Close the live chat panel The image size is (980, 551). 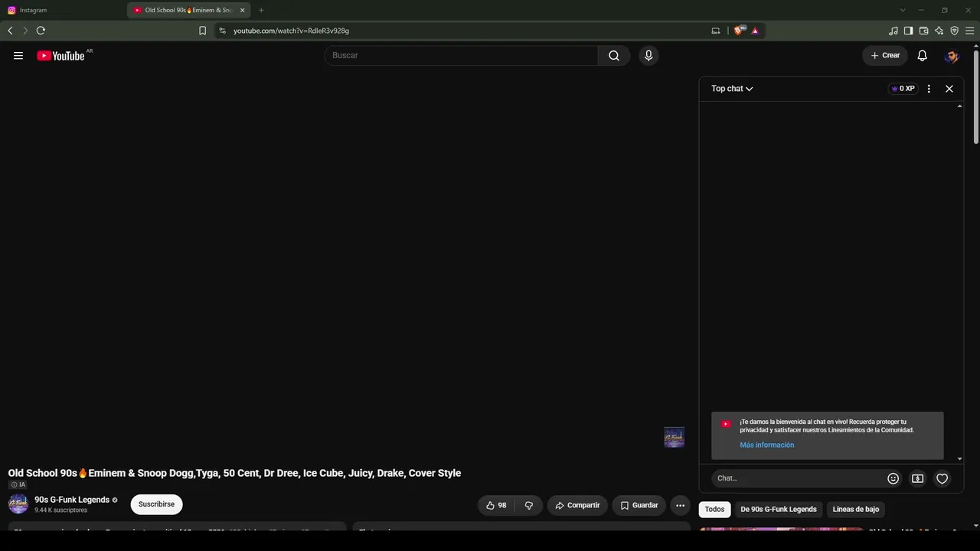(x=949, y=89)
